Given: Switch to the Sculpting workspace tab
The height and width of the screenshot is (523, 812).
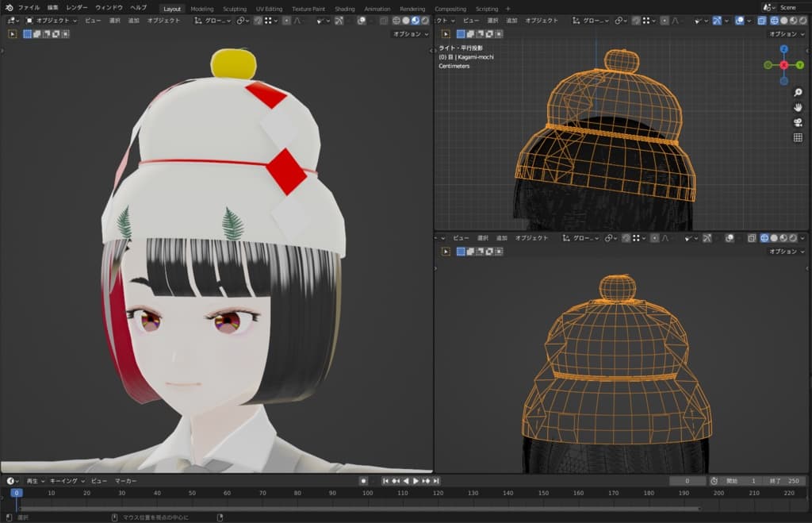Looking at the screenshot, I should [x=234, y=9].
